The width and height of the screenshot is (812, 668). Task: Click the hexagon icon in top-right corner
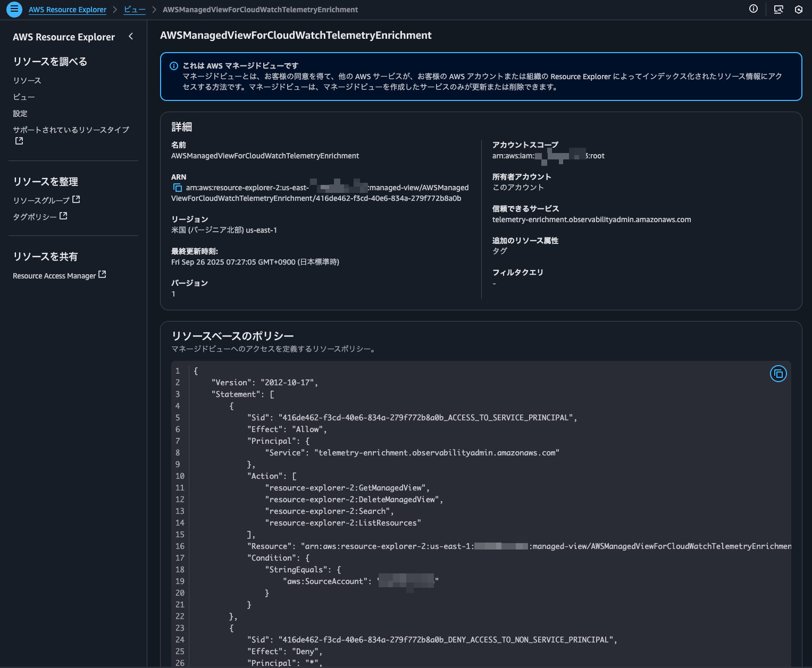tap(798, 10)
